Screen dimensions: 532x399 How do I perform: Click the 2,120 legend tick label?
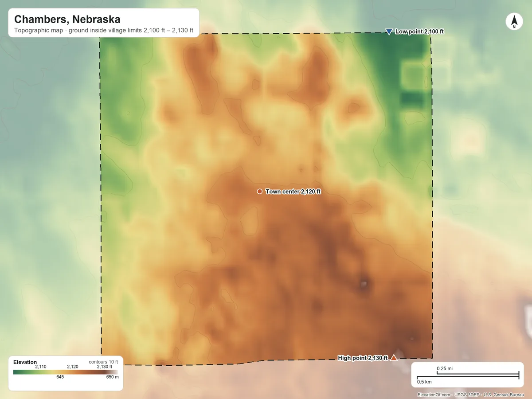[x=72, y=367]
